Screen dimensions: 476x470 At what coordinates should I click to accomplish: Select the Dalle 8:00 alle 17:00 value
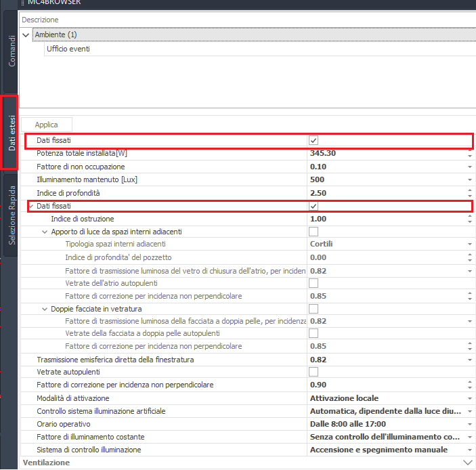pos(348,424)
